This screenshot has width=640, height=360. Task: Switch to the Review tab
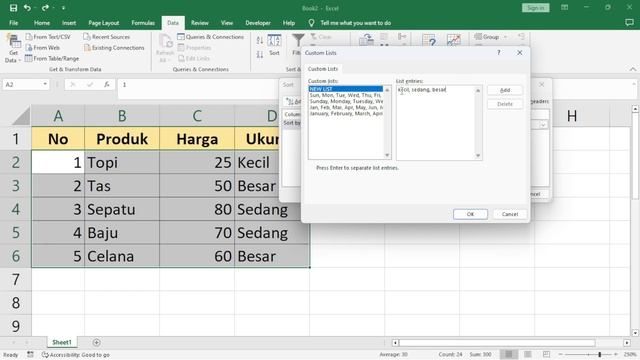tap(200, 23)
